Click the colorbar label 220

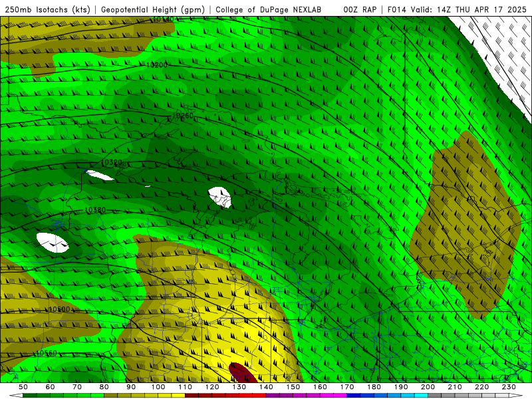pos(481,387)
